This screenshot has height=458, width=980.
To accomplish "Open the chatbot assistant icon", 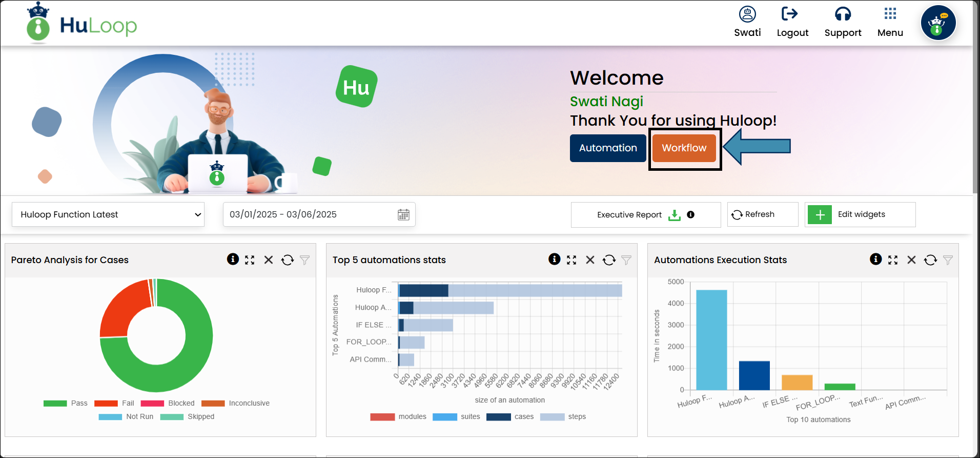I will pos(938,23).
